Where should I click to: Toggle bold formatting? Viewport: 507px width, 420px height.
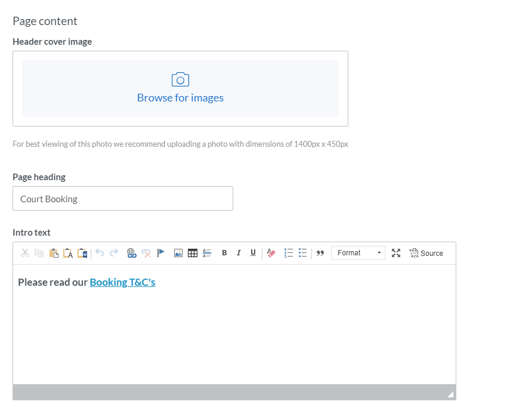[x=224, y=253]
